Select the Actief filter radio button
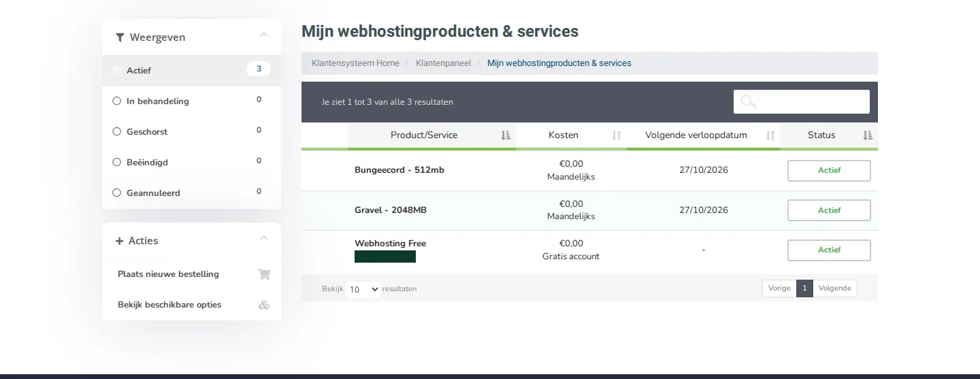This screenshot has height=379, width=980. tap(116, 70)
